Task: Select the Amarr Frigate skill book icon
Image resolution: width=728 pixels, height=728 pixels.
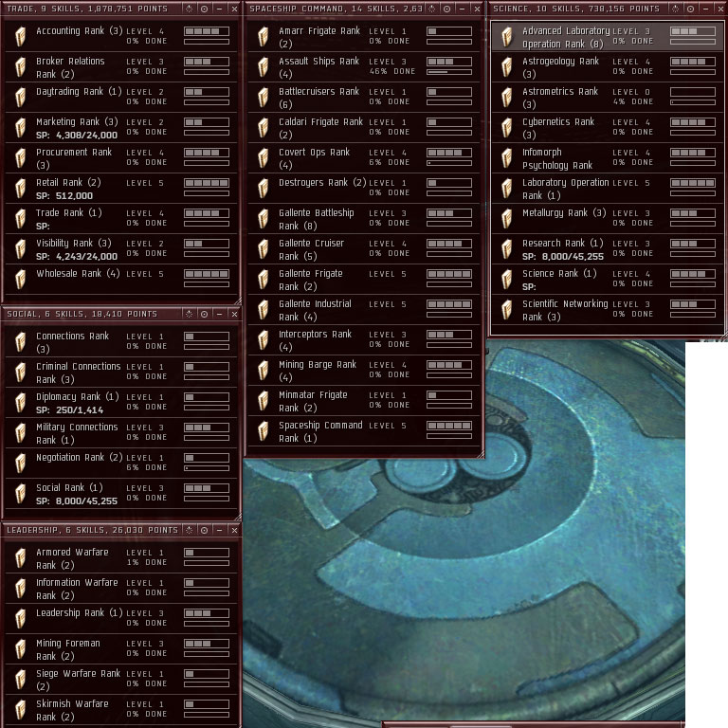Action: pyautogui.click(x=263, y=36)
